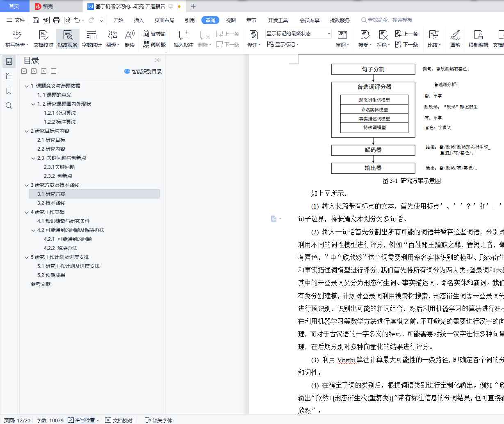
Task: Open the 比较 compare documents tool
Action: pos(434,39)
